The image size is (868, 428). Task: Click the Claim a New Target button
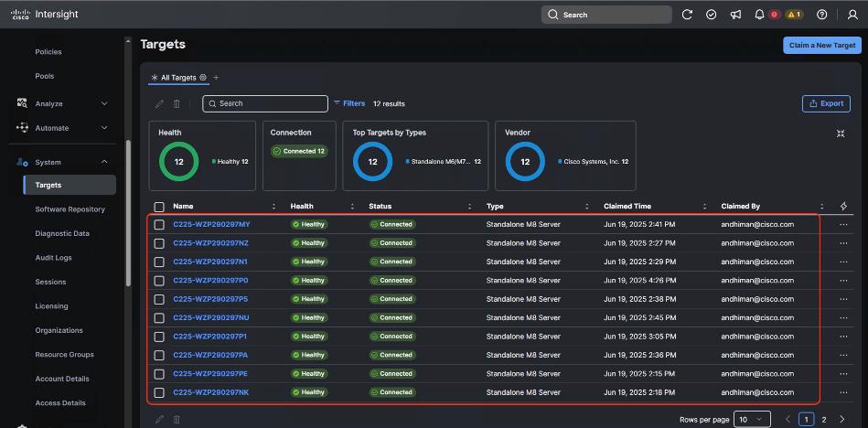(821, 45)
